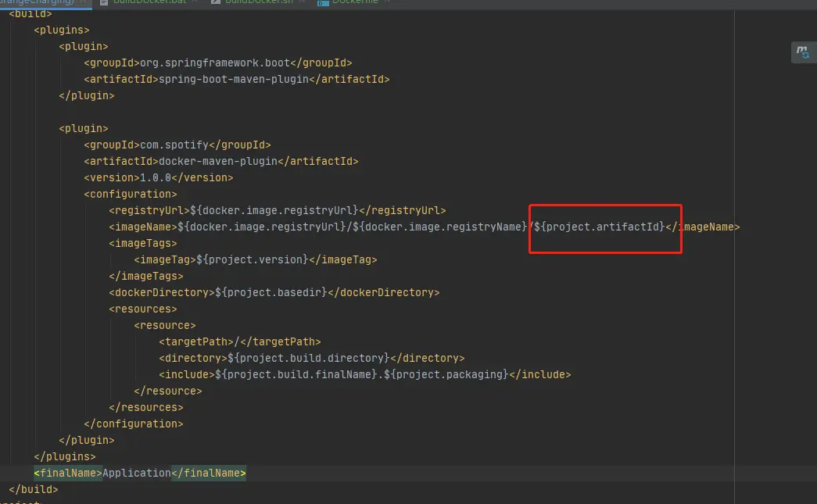This screenshot has width=817, height=504.
Task: Click the <resource> opening tag
Action: 165,325
